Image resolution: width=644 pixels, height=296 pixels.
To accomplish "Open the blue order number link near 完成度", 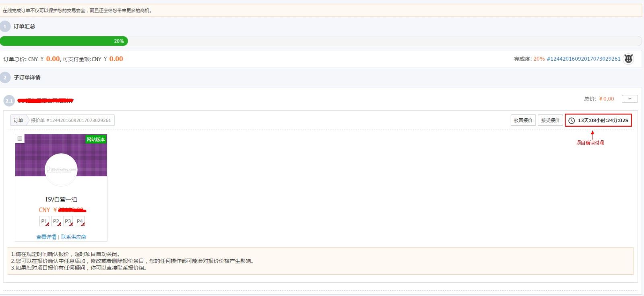I will click(x=583, y=59).
